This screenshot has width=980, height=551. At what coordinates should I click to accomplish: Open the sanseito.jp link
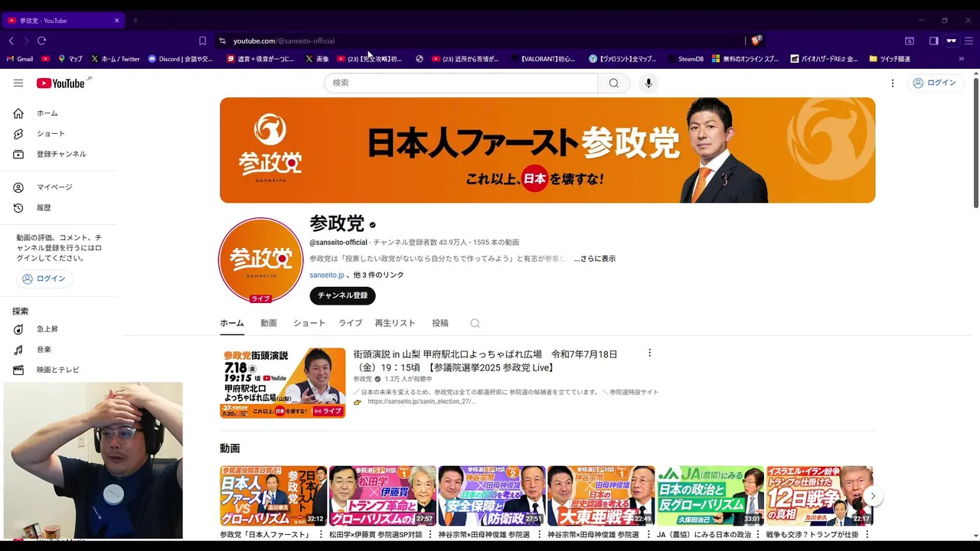coord(327,275)
